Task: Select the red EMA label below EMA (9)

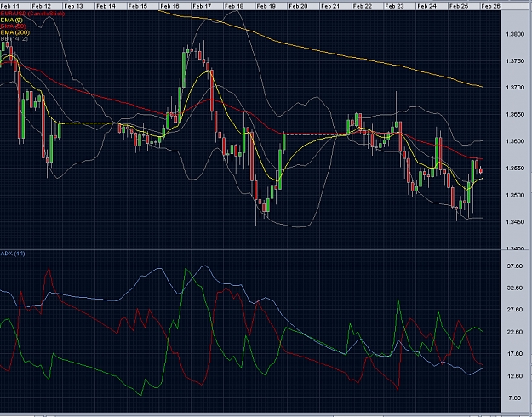Action: (13, 26)
